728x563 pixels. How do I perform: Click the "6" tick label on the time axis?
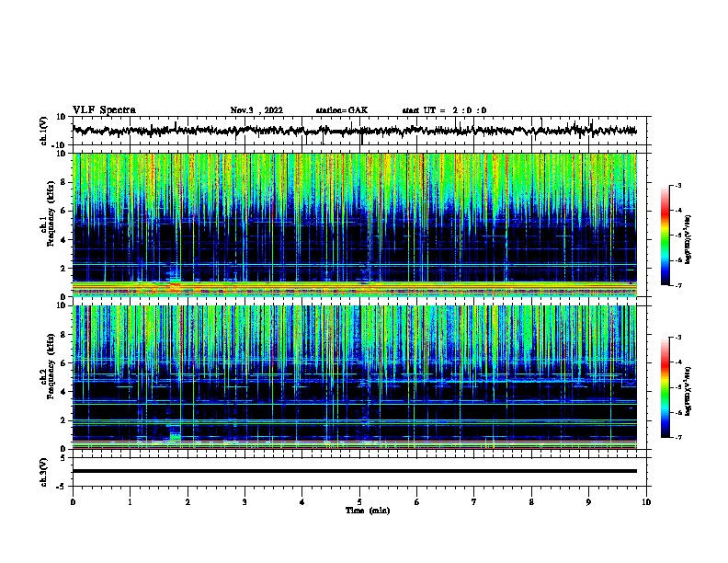click(417, 502)
